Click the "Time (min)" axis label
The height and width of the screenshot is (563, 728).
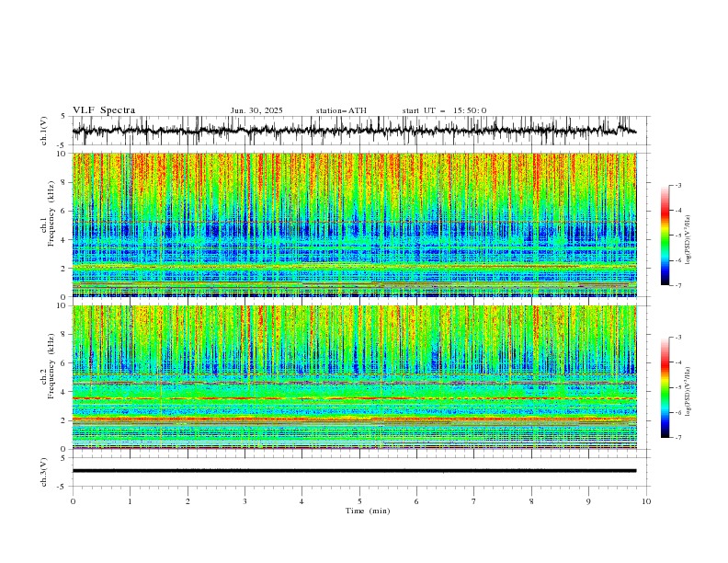point(368,511)
